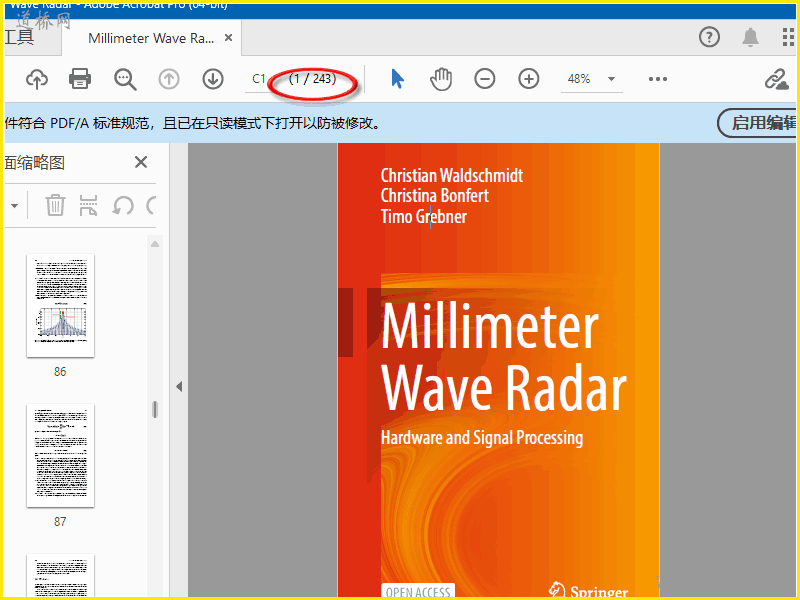Image resolution: width=800 pixels, height=600 pixels.
Task: Activate the arrow selection tool
Action: [x=398, y=79]
